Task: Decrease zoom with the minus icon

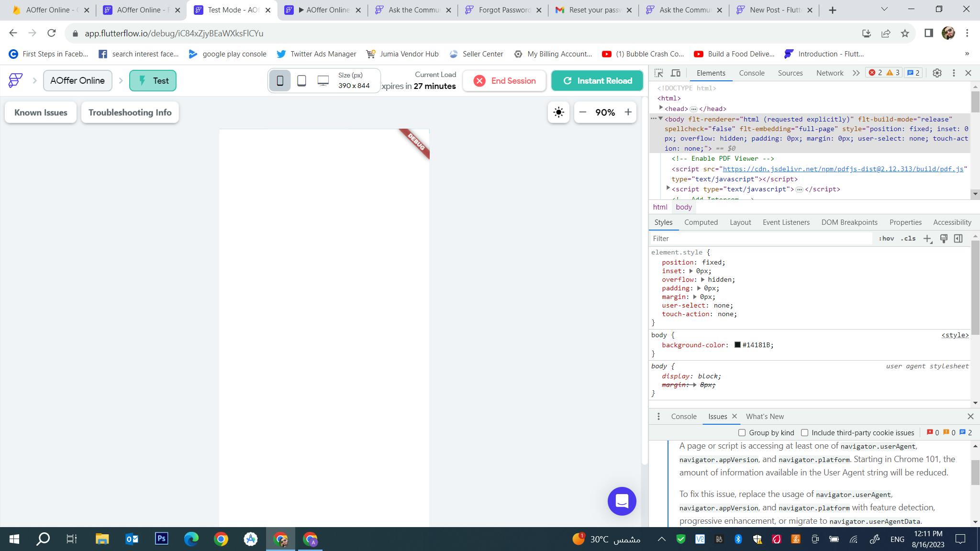Action: point(582,112)
